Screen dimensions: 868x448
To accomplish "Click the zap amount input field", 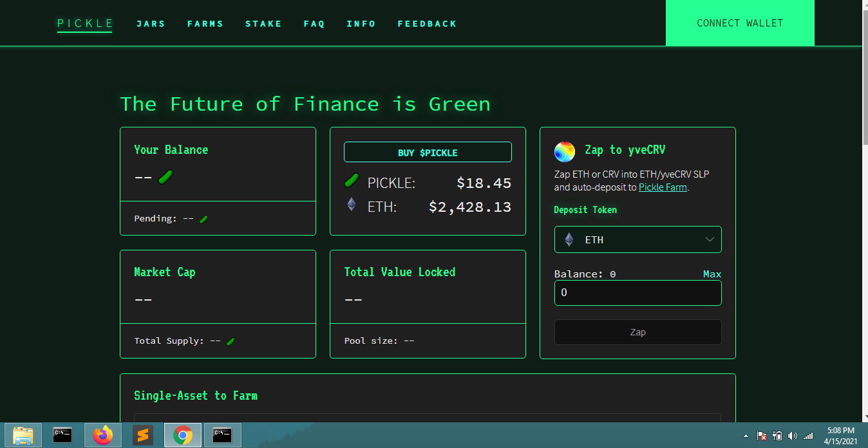I will click(637, 292).
